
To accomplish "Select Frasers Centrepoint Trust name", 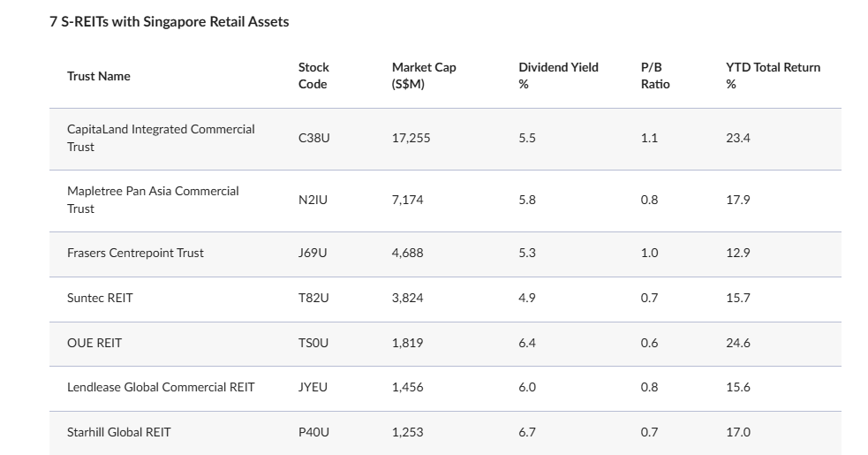I will point(135,253).
